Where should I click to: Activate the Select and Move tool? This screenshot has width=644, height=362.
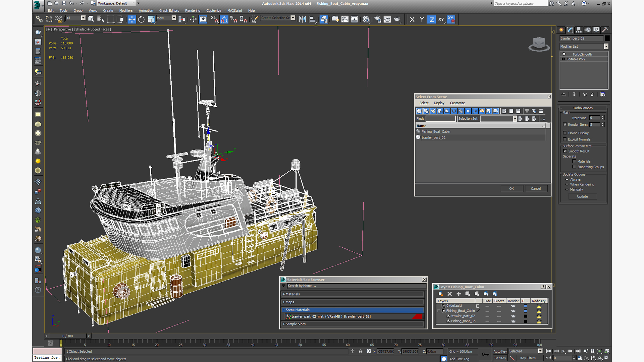point(132,19)
